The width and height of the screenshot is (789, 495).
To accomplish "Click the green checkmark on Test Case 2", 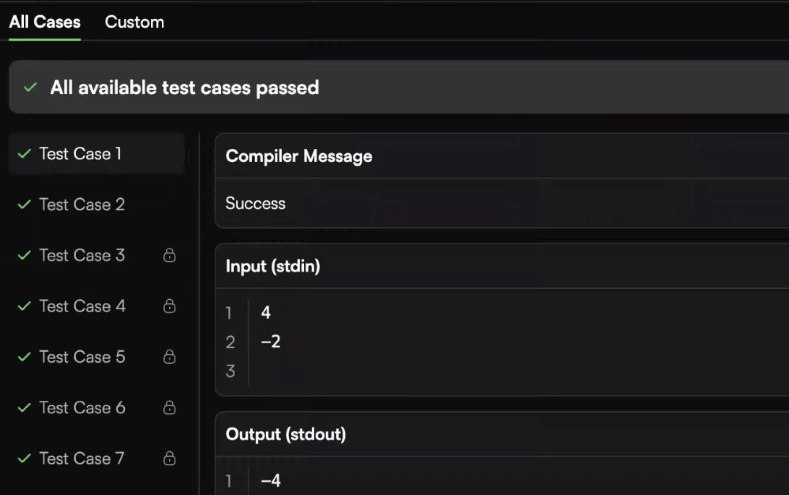I will pyautogui.click(x=24, y=204).
